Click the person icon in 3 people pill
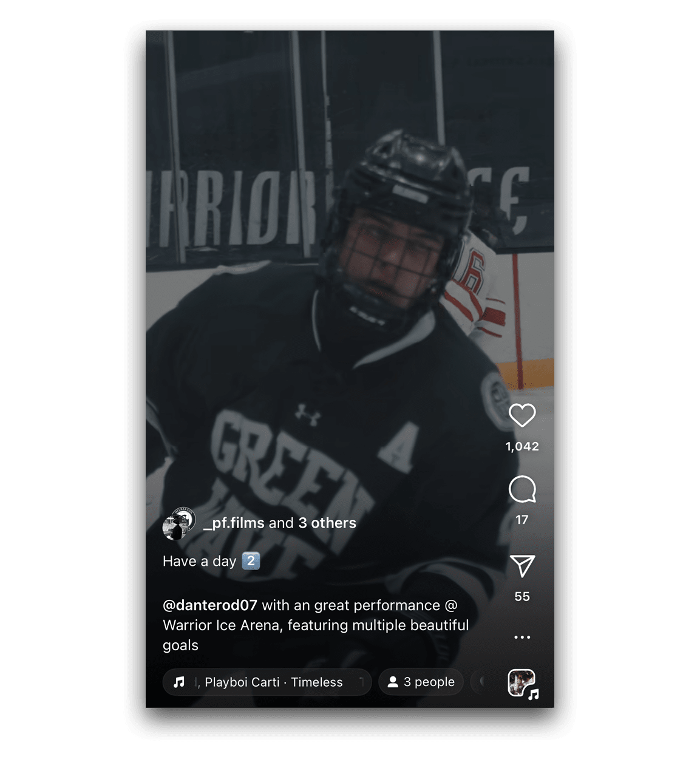The width and height of the screenshot is (700, 782). [x=393, y=682]
